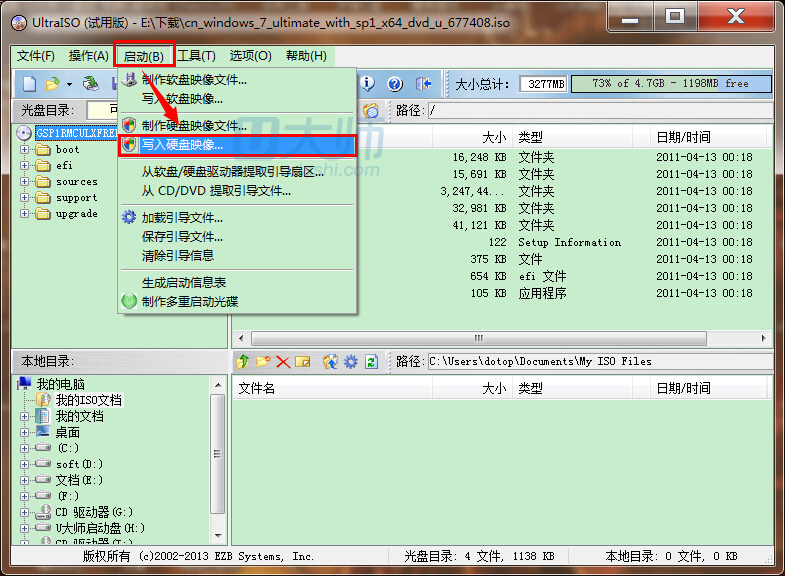
Task: Click the New file toolbar icon
Action: click(x=30, y=84)
